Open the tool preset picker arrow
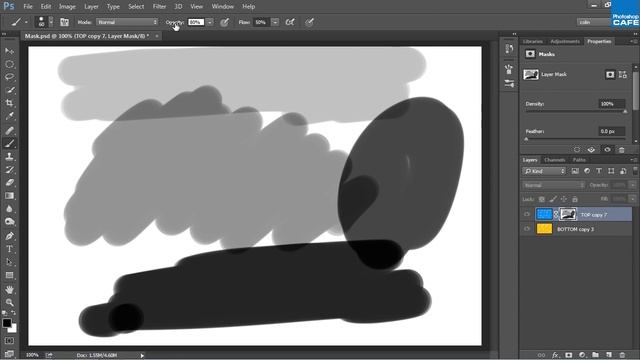The image size is (640, 360). tap(26, 22)
